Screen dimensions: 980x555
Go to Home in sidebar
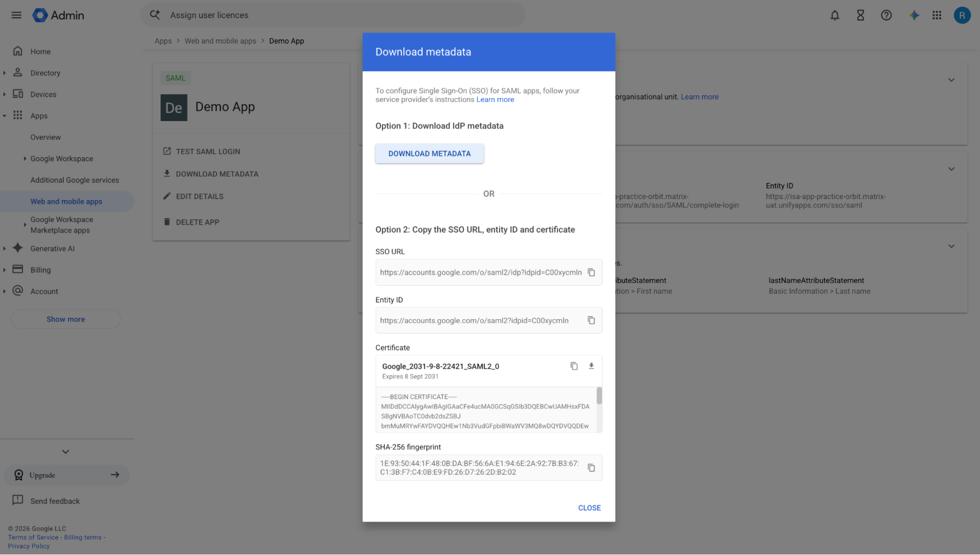pos(40,51)
